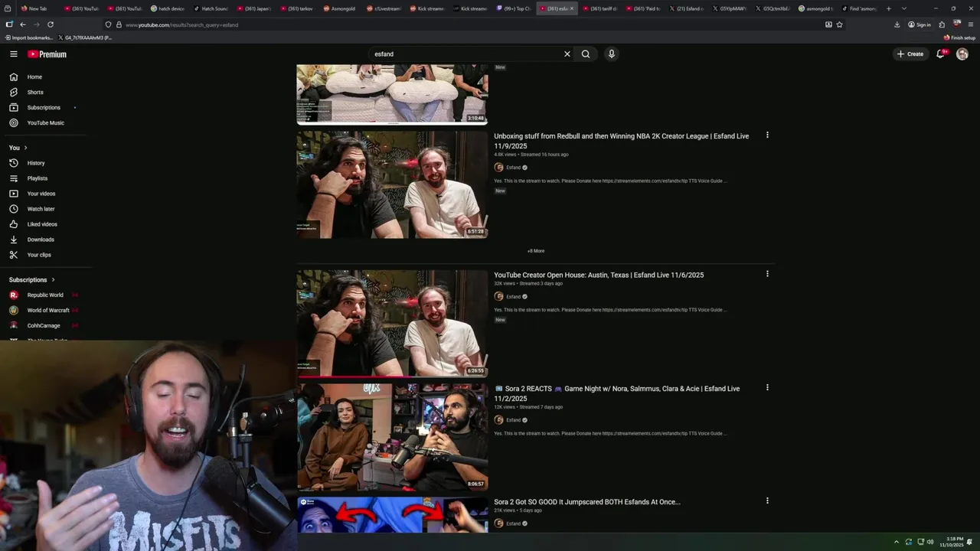Open Import bookmarks bookmark item

(29, 37)
